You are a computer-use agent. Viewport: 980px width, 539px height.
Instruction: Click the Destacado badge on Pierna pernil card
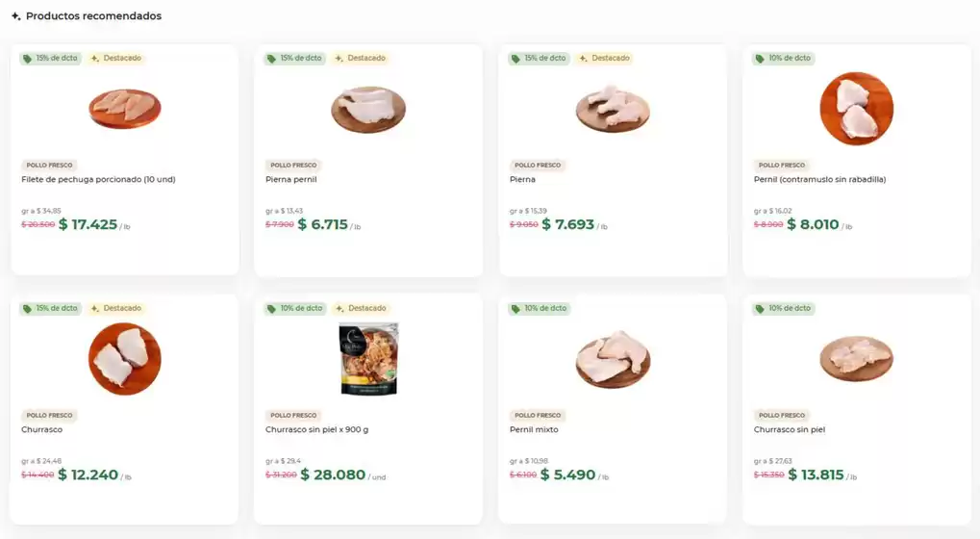click(361, 58)
